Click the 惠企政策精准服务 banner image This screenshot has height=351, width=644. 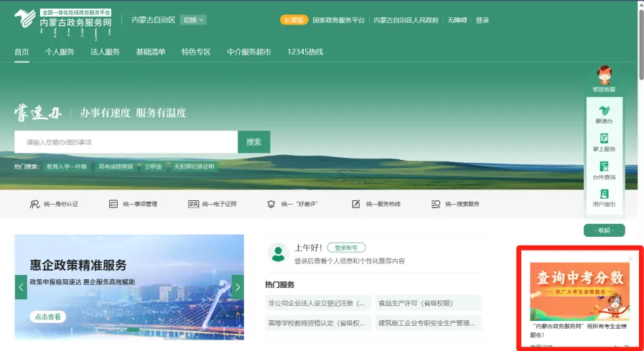point(129,287)
